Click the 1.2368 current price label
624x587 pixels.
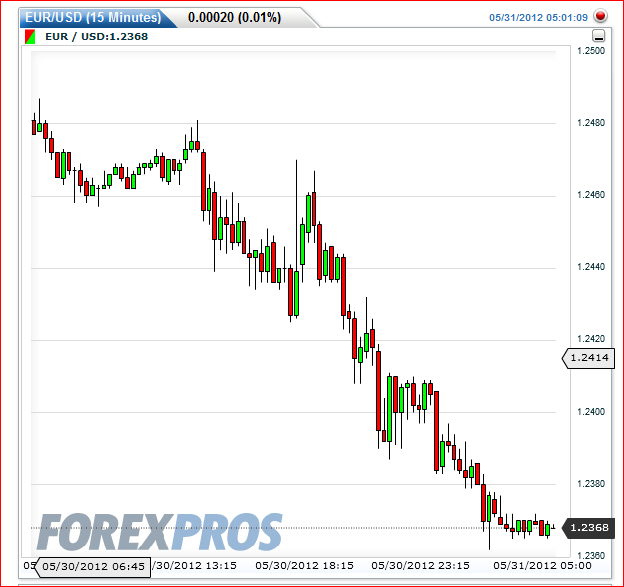tap(589, 528)
